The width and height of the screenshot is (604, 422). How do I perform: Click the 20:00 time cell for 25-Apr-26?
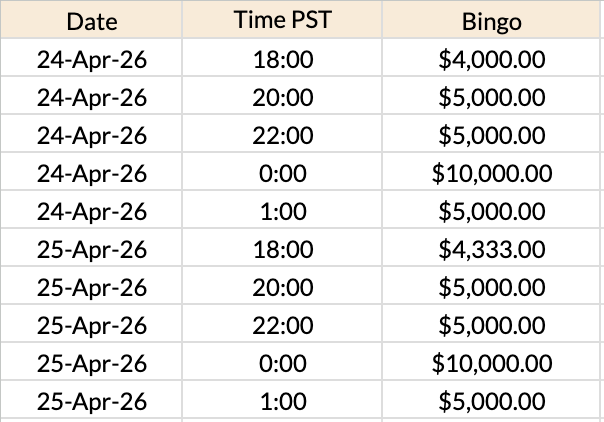281,288
